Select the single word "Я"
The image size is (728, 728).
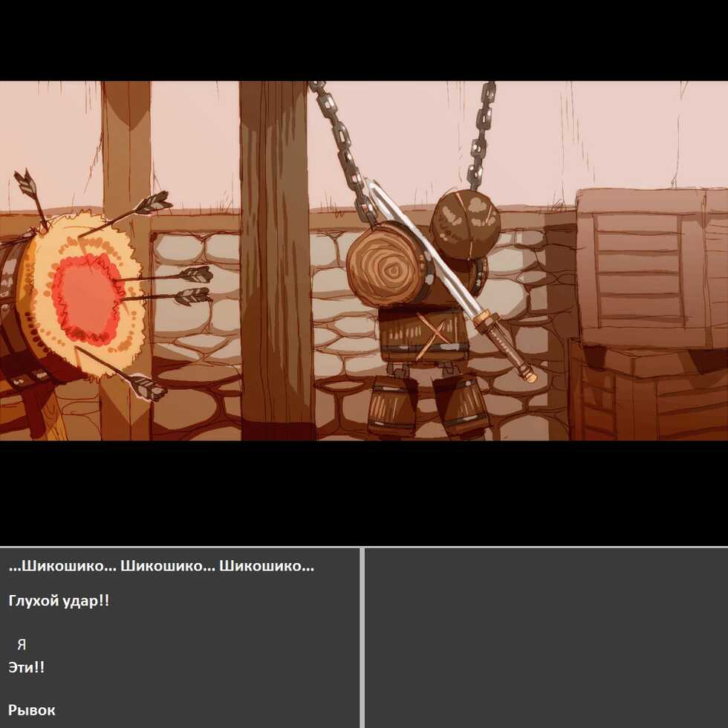pos(21,644)
